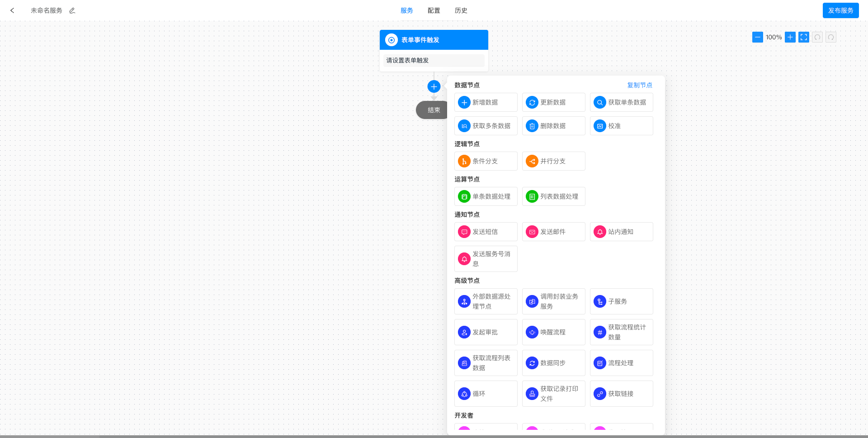Viewport: 868px width, 438px height.
Task: Select the 循环 advanced node
Action: [486, 394]
